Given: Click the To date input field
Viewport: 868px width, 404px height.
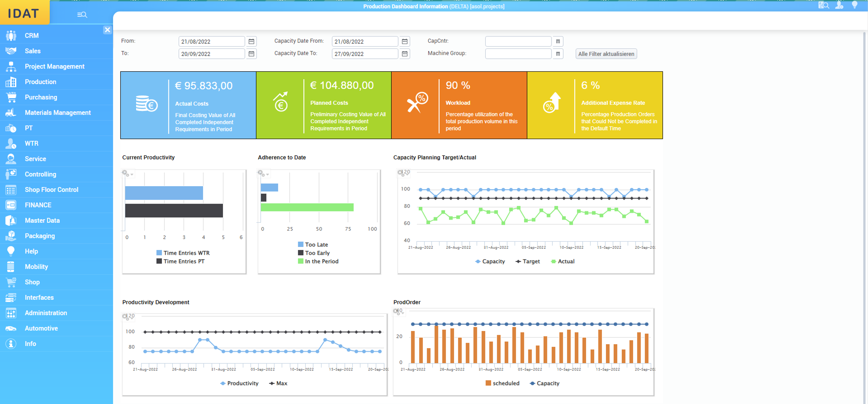Looking at the screenshot, I should coord(211,54).
